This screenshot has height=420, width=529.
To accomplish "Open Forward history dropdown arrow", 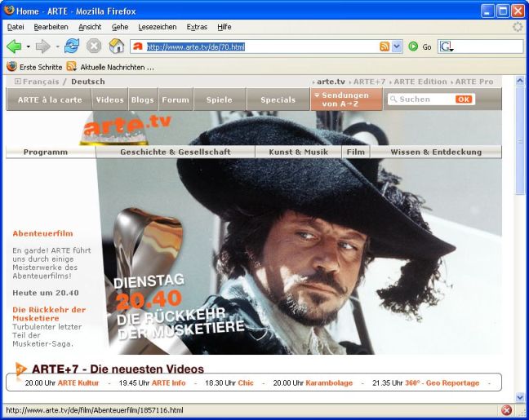I will click(x=57, y=46).
